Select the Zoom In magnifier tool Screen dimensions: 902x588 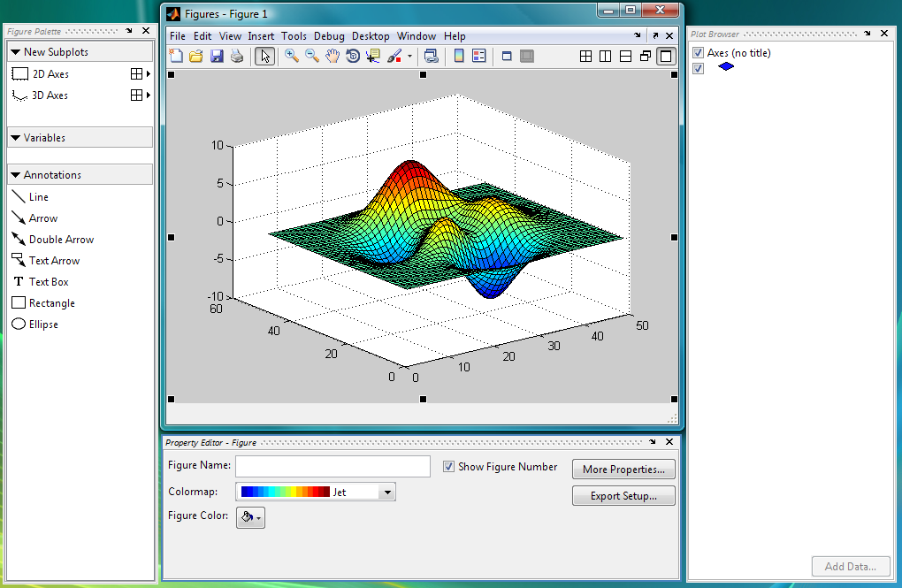[x=291, y=57]
